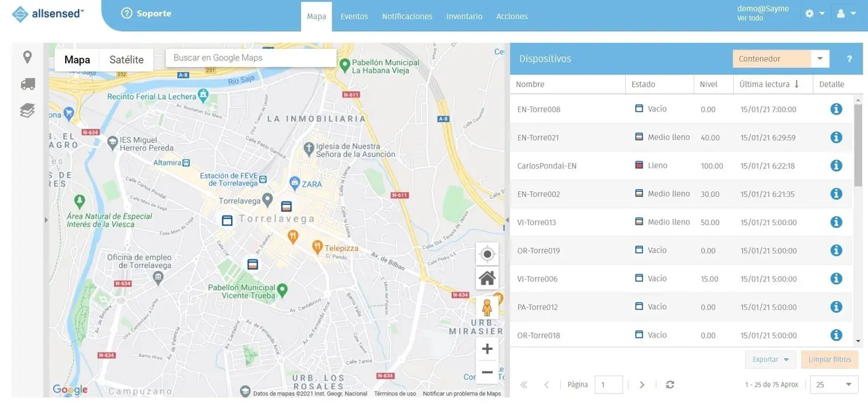Click the map layers icon in the sidebar
The height and width of the screenshot is (407, 868).
point(27,110)
